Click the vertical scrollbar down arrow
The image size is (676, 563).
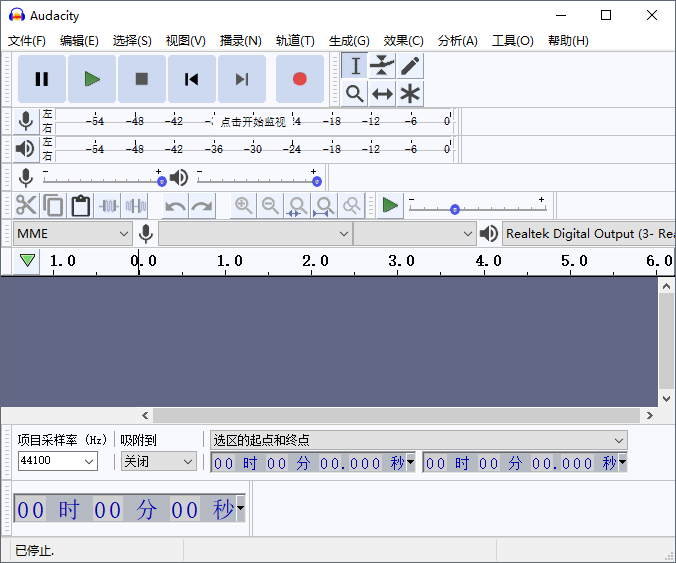tap(666, 398)
